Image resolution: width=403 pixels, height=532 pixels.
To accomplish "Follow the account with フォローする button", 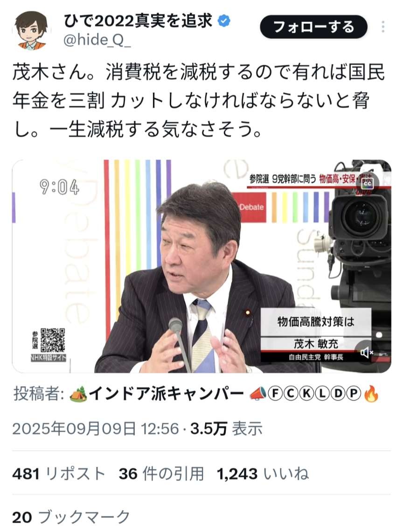I will pyautogui.click(x=314, y=27).
